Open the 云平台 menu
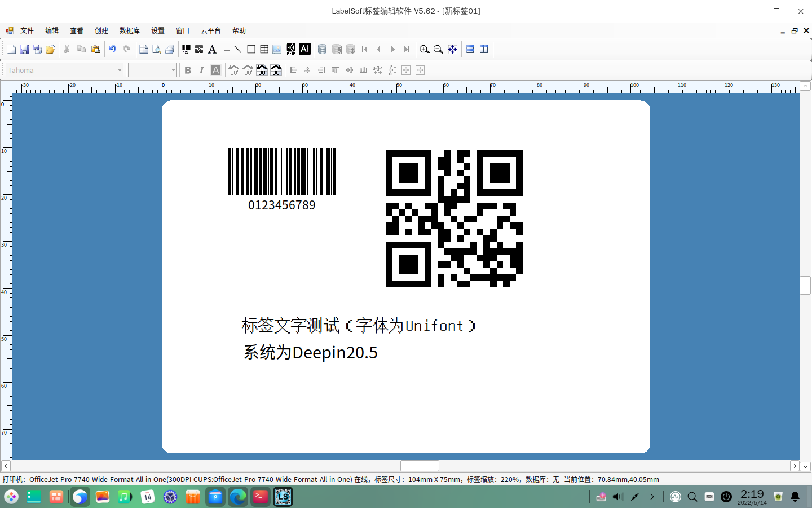Image resolution: width=812 pixels, height=508 pixels. 210,30
